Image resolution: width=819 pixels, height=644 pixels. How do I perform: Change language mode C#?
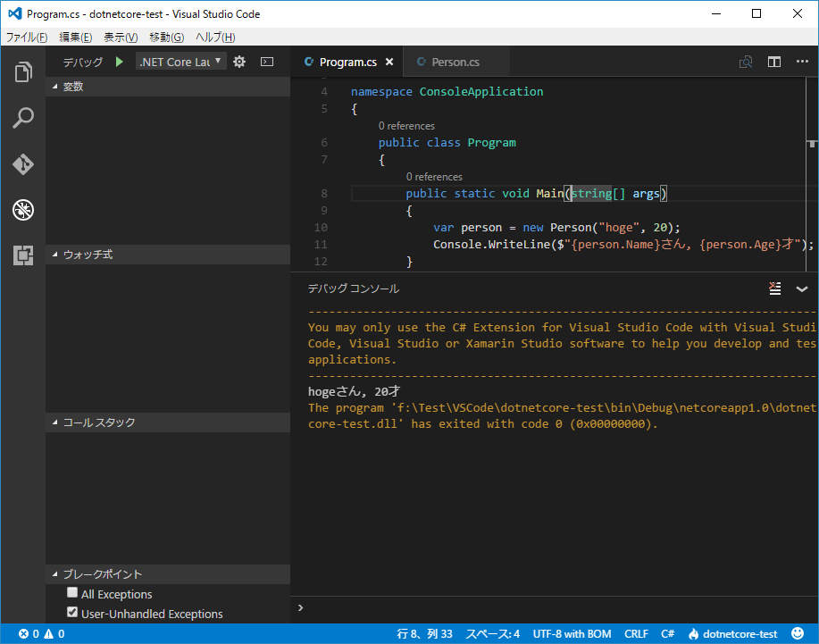point(667,633)
